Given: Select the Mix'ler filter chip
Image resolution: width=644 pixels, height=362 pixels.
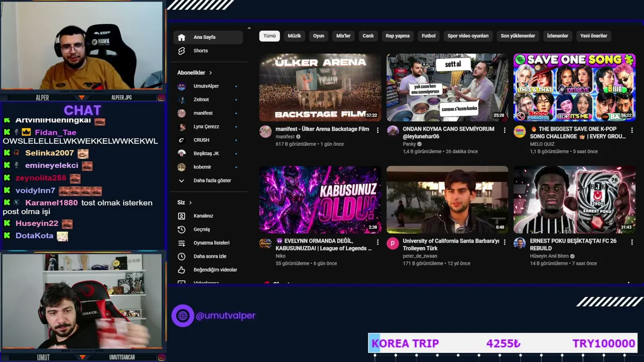Looking at the screenshot, I should (343, 36).
